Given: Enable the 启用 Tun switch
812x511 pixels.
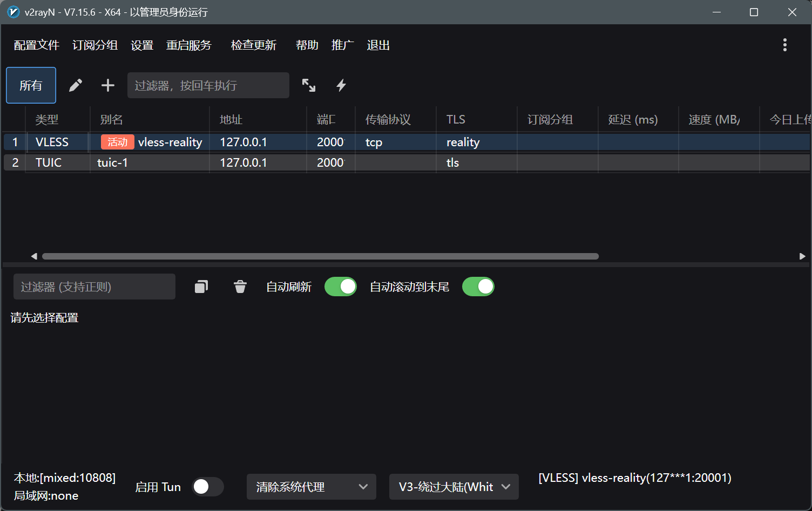Looking at the screenshot, I should [x=208, y=487].
